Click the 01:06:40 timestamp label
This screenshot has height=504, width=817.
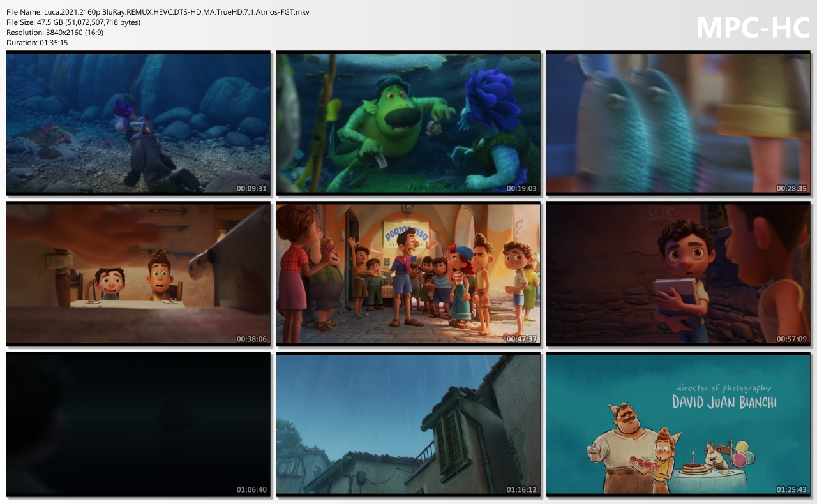pos(251,490)
